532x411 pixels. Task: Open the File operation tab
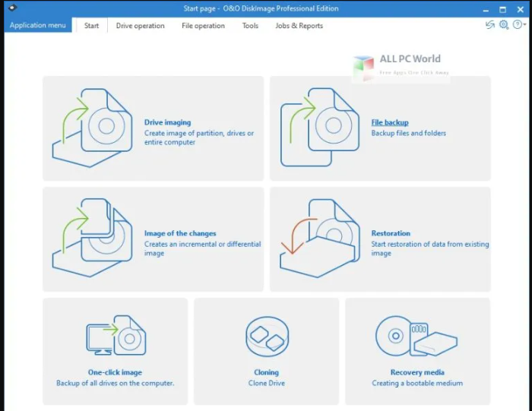pyautogui.click(x=203, y=26)
